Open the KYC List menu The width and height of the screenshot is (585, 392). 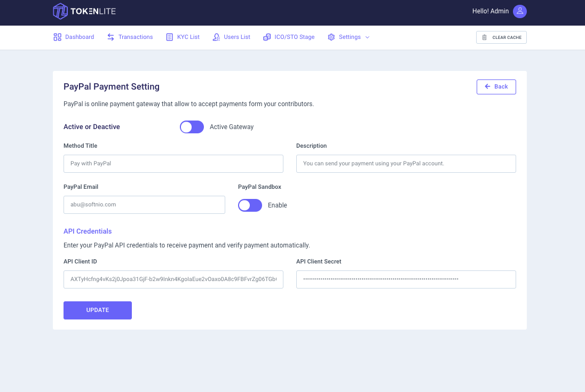(183, 37)
